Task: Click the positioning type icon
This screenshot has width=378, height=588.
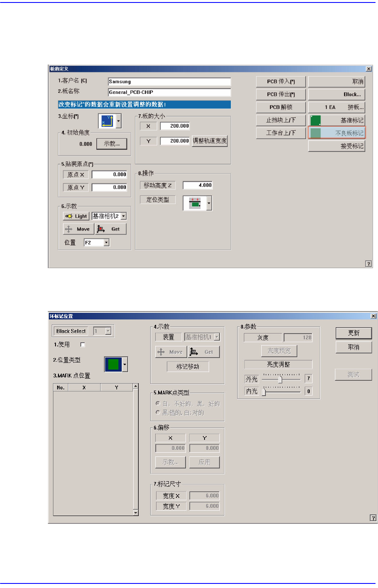Action: click(x=195, y=203)
